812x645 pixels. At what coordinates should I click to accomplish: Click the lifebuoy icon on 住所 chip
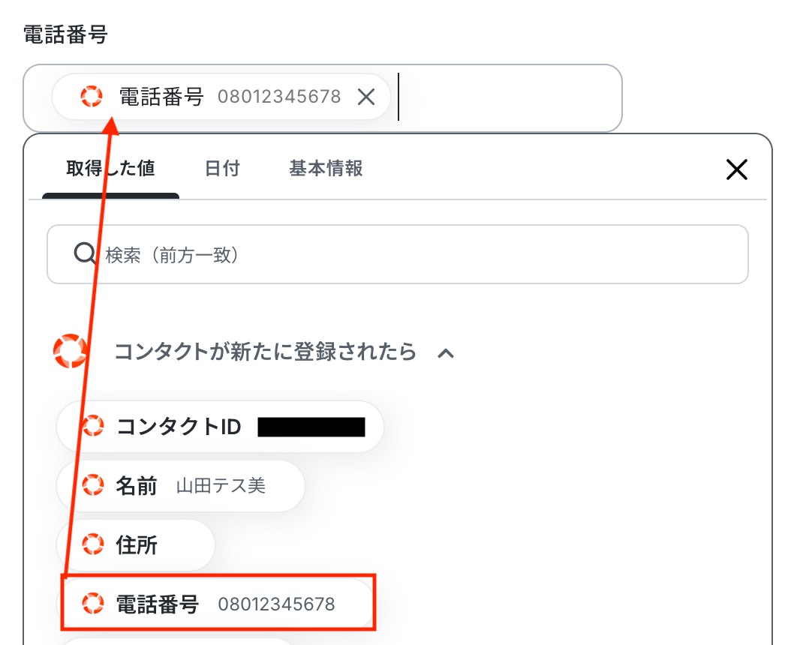pyautogui.click(x=92, y=544)
